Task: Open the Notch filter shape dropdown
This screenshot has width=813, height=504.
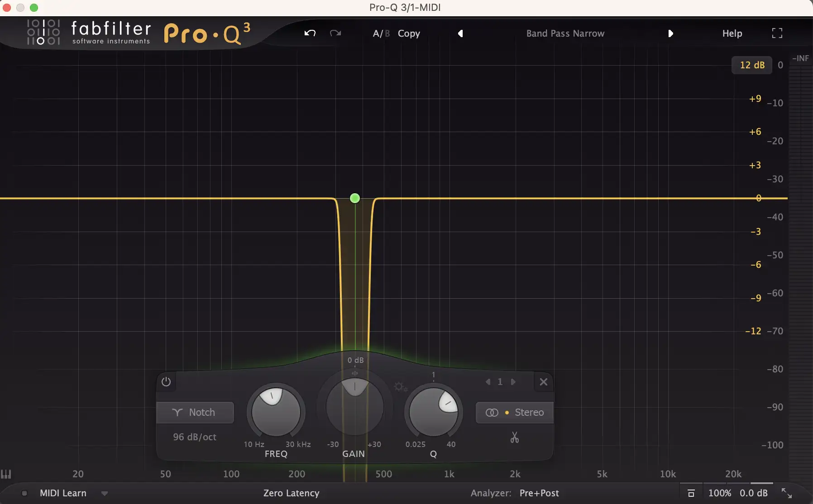Action: [x=195, y=412]
